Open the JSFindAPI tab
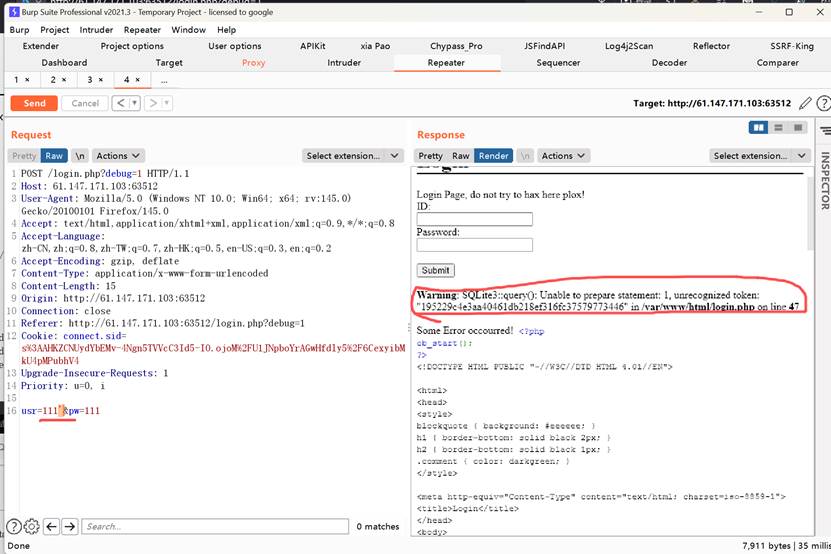 pyautogui.click(x=544, y=46)
